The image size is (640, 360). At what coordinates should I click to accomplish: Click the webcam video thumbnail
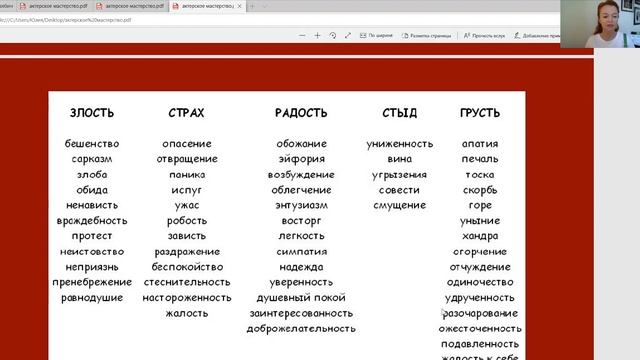[x=600, y=24]
